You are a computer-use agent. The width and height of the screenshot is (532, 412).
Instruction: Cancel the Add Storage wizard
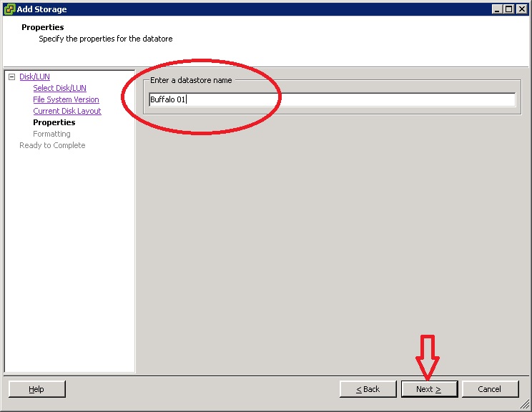point(490,389)
